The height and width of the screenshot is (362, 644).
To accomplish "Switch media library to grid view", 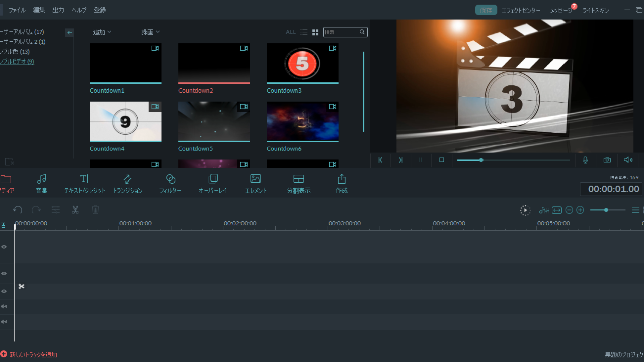I will (315, 32).
